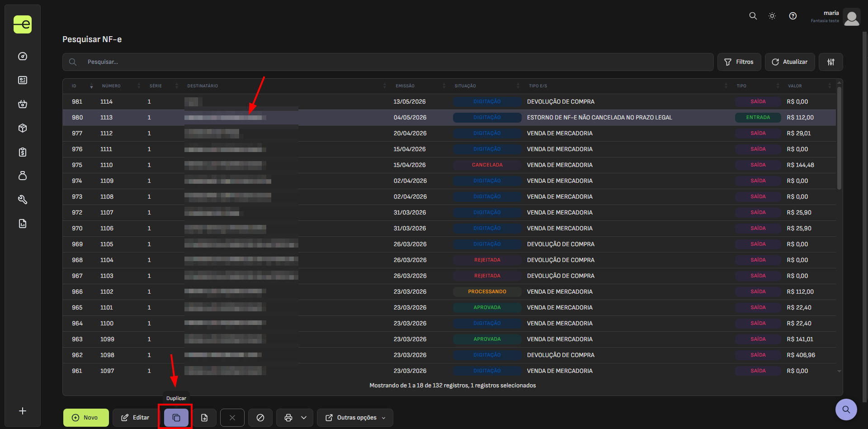Viewport: 868px width, 429px height.
Task: Click the 'Mostrando de 1 a 18' records footer
Action: pos(453,386)
